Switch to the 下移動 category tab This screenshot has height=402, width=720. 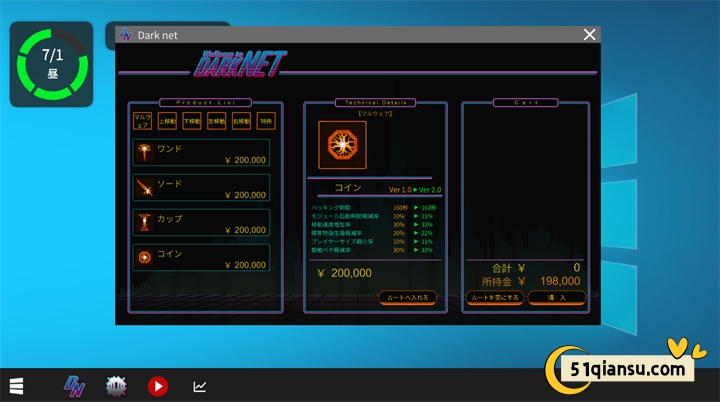pos(192,121)
